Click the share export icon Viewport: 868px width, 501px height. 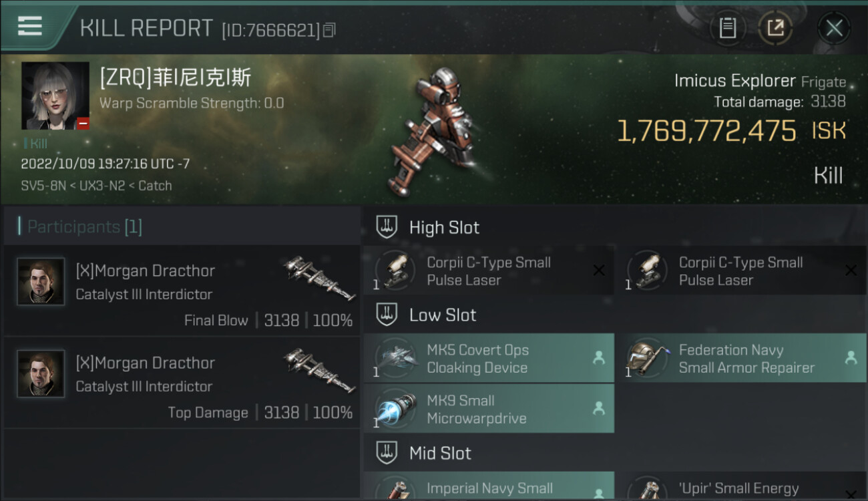[775, 28]
